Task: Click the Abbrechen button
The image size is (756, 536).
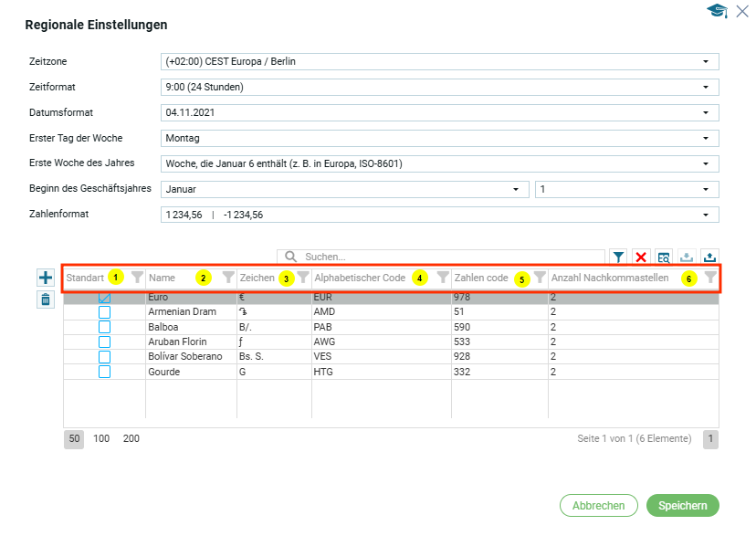Action: click(598, 506)
